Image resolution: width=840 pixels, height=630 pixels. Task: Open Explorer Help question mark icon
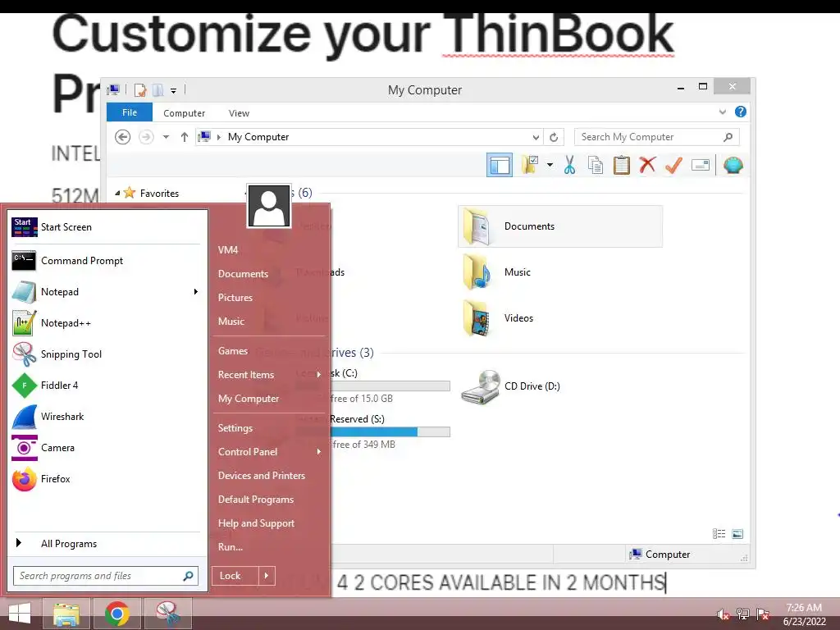pyautogui.click(x=741, y=112)
